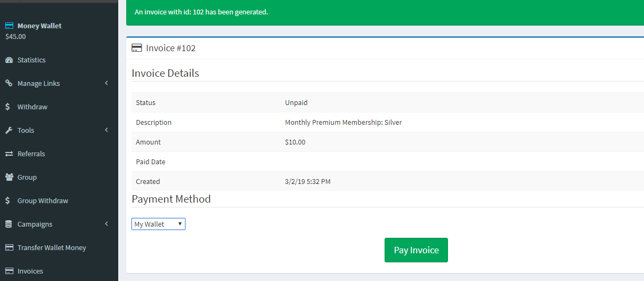Screen dimensions: 644x281
Task: Click the Statistics dashboard icon
Action: point(9,60)
